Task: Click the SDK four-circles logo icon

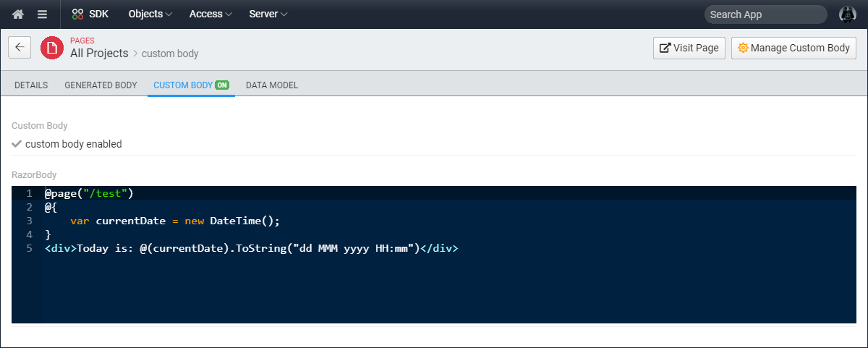Action: click(x=77, y=14)
